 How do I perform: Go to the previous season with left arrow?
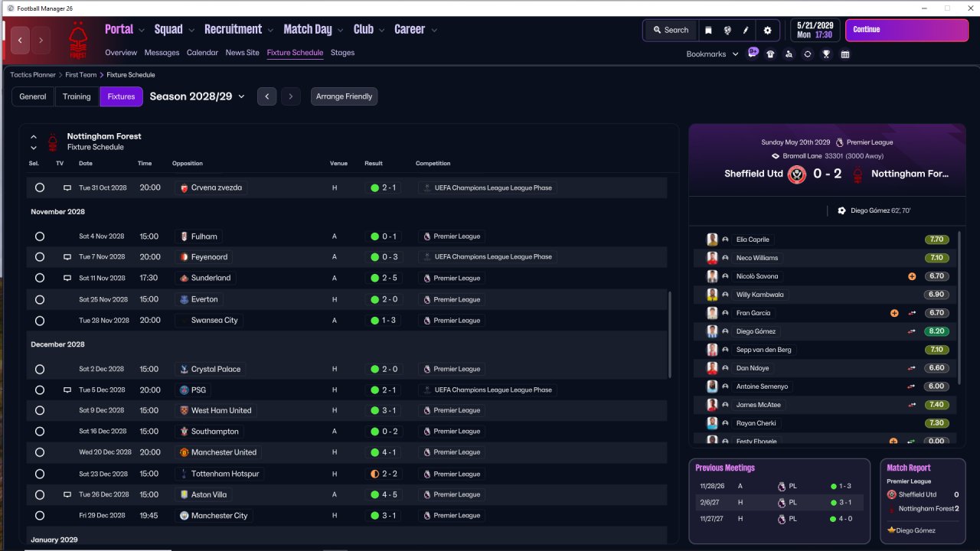click(266, 96)
